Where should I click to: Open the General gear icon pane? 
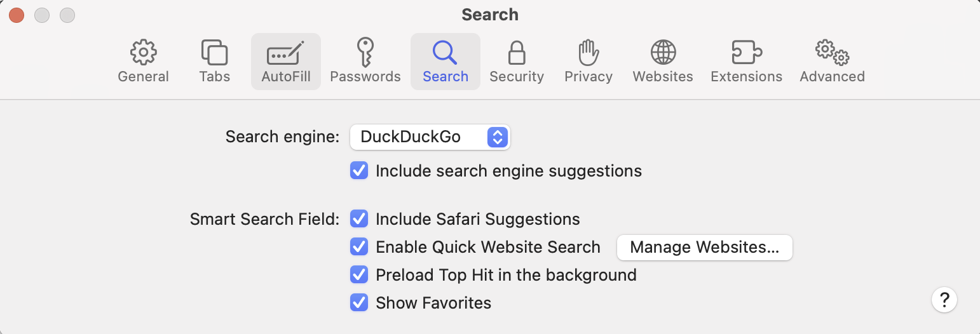[x=143, y=53]
